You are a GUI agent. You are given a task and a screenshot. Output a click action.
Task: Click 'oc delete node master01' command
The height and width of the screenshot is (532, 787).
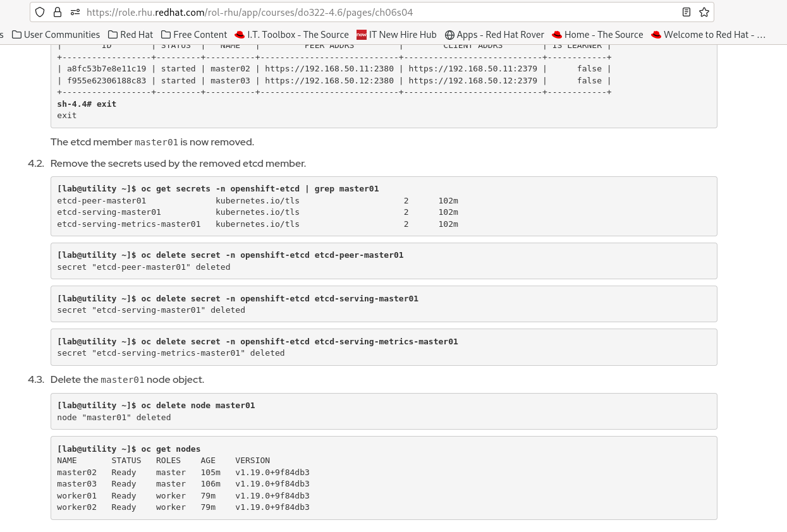156,406
